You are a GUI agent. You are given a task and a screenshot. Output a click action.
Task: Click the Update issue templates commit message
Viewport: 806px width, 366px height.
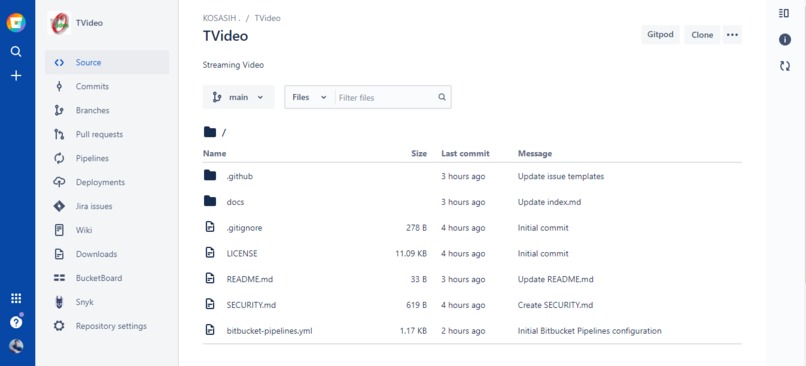561,176
